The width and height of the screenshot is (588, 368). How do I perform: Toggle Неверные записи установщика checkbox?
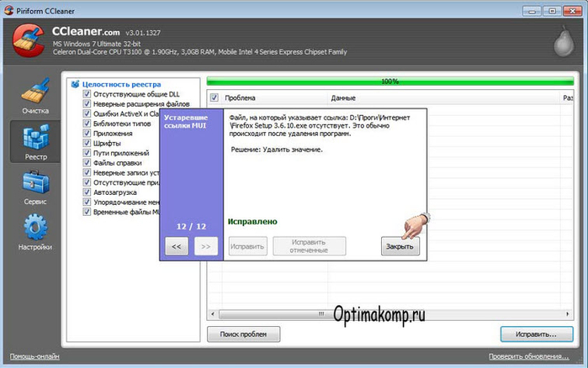(x=87, y=172)
